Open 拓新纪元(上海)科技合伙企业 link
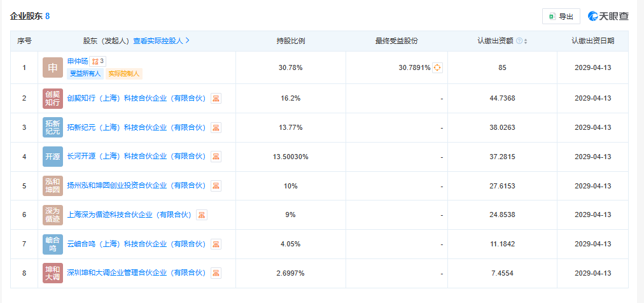Image resolution: width=644 pixels, height=303 pixels. [x=136, y=127]
